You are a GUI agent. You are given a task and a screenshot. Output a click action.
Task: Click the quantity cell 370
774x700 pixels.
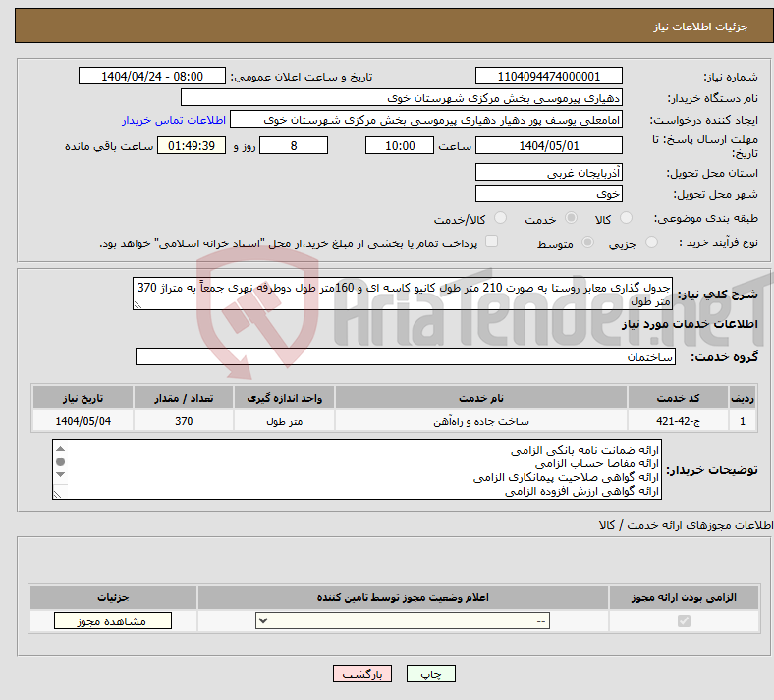pos(184,421)
